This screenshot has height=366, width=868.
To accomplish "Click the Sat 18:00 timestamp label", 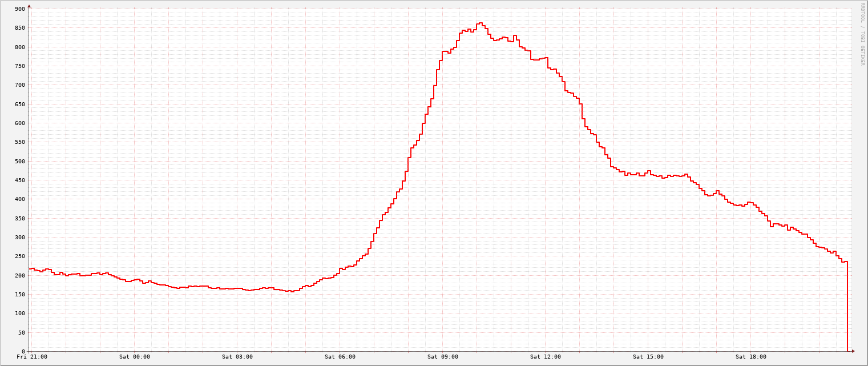I will tap(751, 356).
